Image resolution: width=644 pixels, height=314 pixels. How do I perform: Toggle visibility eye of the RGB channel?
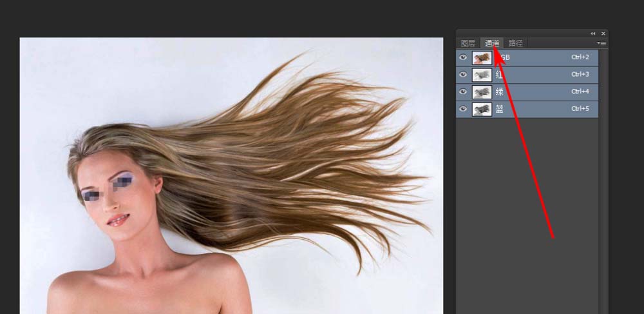pyautogui.click(x=462, y=57)
